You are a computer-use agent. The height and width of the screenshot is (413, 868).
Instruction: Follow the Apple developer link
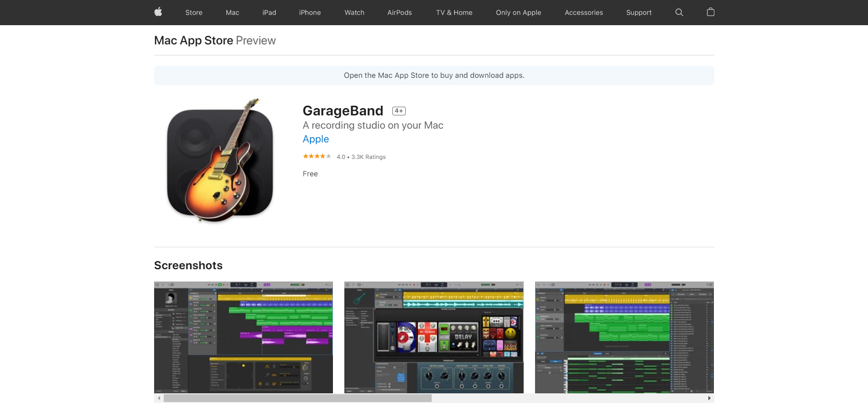tap(316, 139)
